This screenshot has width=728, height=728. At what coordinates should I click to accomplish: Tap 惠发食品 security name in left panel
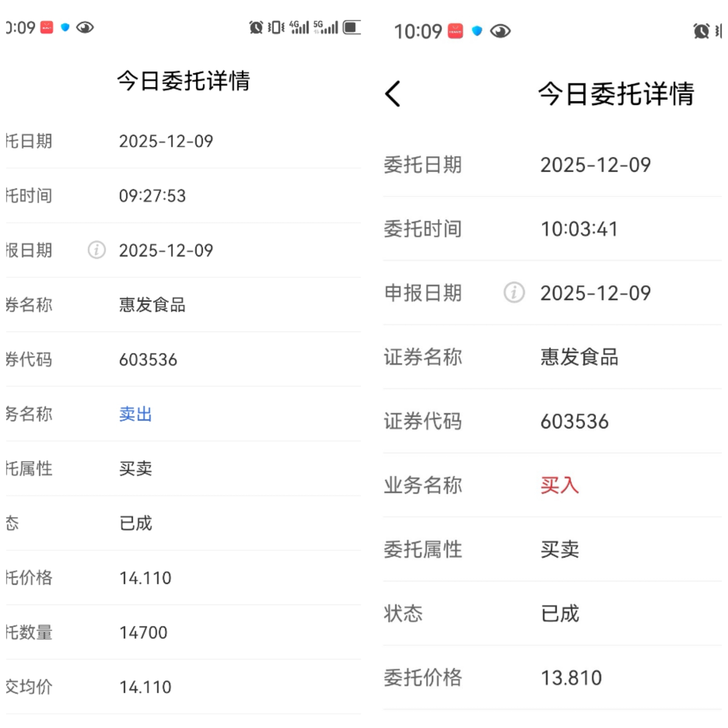pyautogui.click(x=152, y=305)
